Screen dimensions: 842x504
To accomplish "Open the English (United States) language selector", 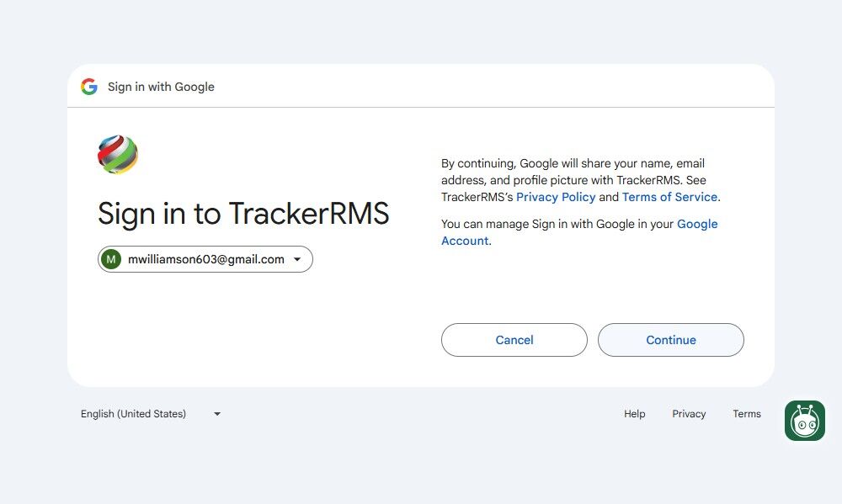I will pos(134,414).
